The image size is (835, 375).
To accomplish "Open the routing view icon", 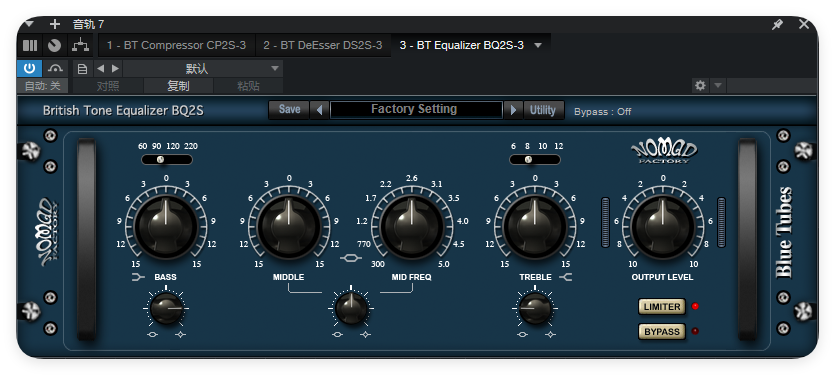I will 80,46.
